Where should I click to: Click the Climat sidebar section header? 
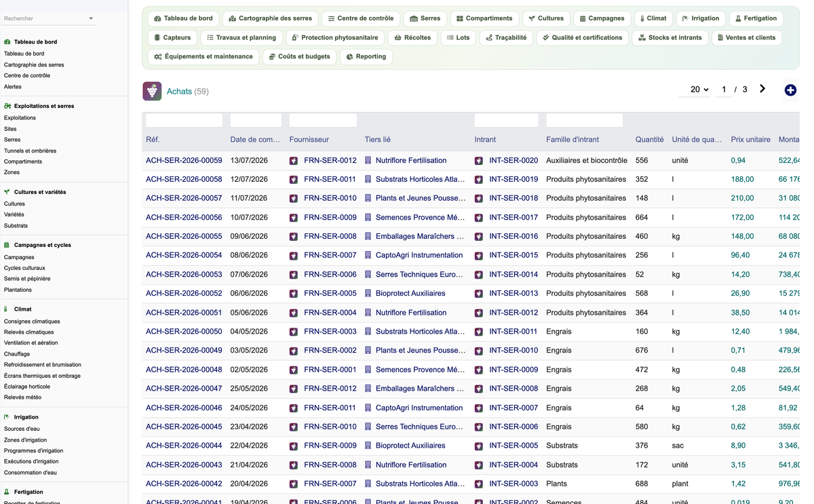point(22,309)
